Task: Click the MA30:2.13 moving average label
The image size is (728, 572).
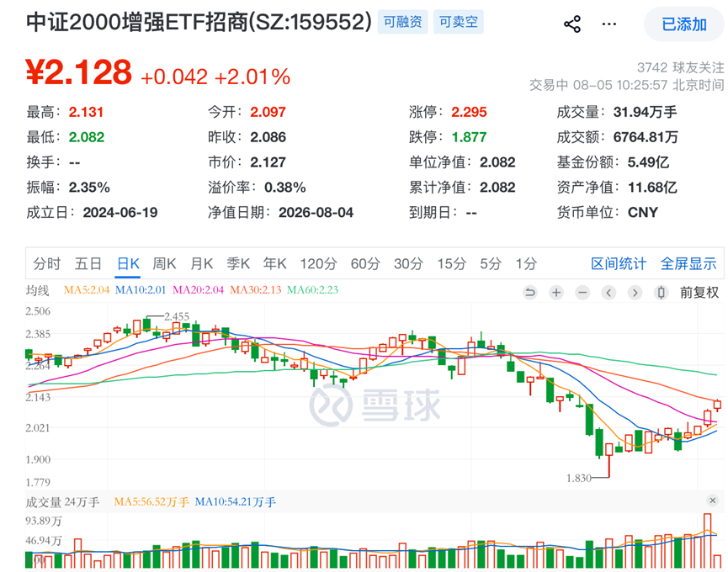Action: (x=256, y=290)
